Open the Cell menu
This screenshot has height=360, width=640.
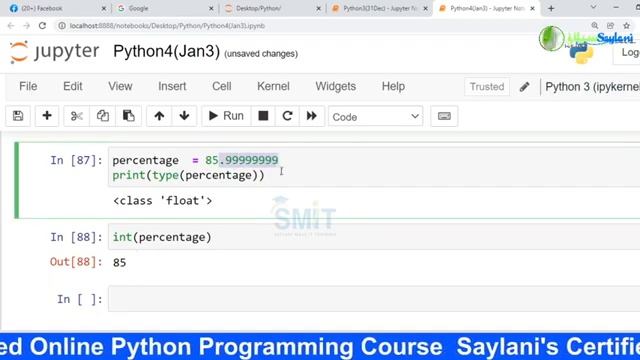click(x=222, y=87)
